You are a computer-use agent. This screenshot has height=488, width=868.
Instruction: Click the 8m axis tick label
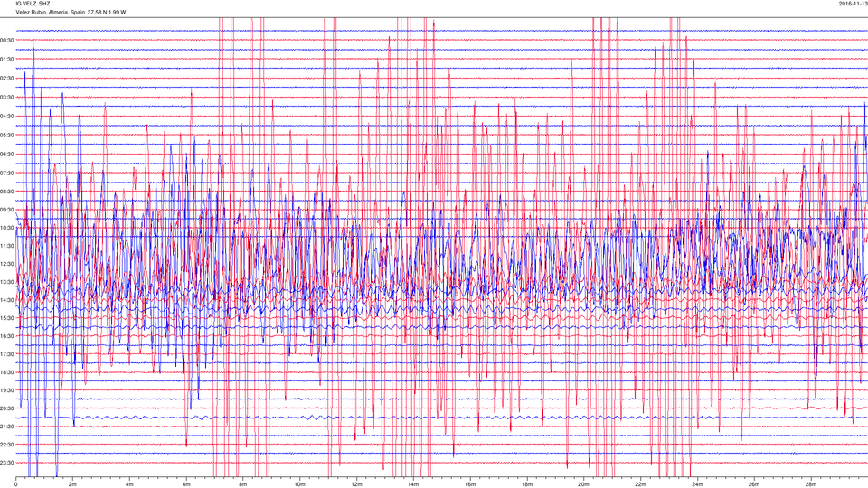[x=243, y=484]
